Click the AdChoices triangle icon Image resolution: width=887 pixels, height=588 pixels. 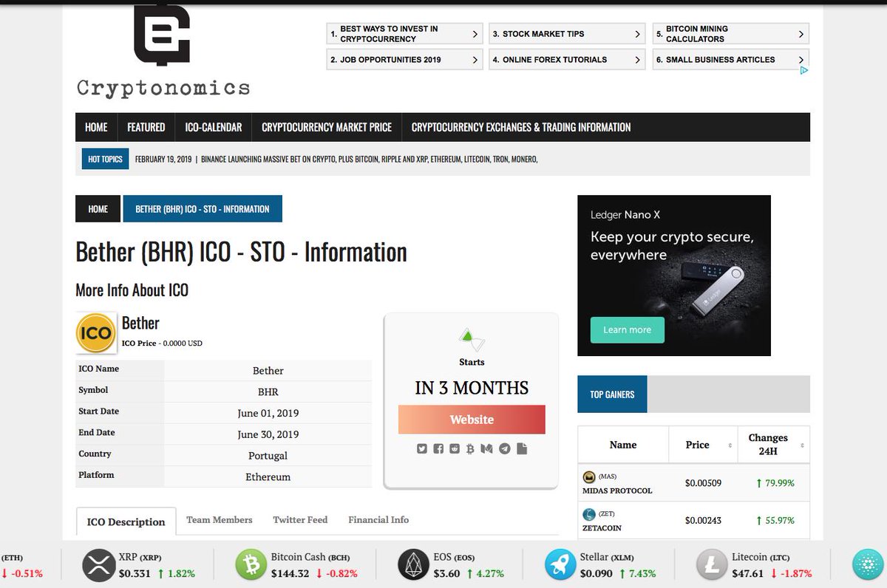click(x=804, y=70)
